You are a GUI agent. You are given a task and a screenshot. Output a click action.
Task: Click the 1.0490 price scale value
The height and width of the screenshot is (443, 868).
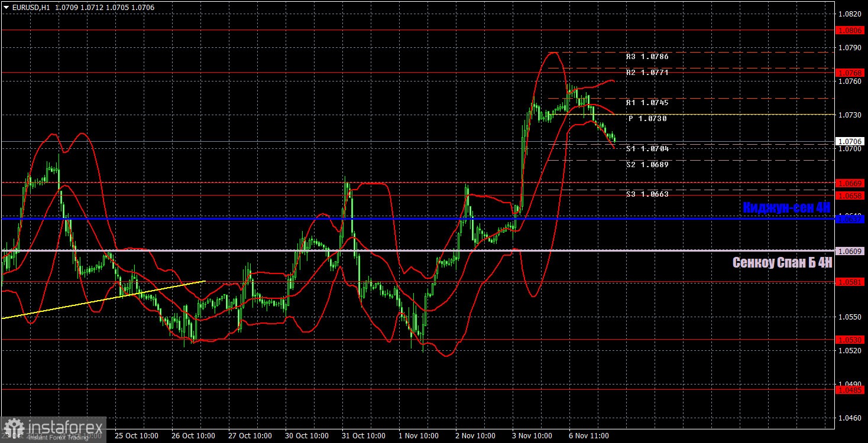[850, 385]
